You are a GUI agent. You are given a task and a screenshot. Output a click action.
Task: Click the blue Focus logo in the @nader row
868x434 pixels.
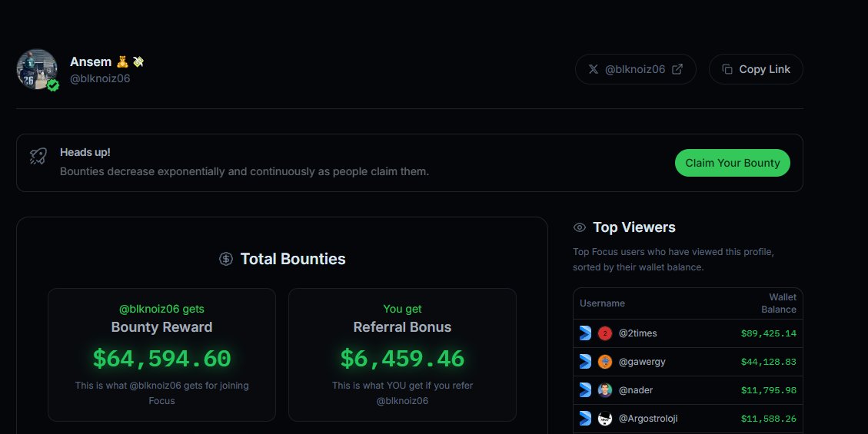point(585,389)
